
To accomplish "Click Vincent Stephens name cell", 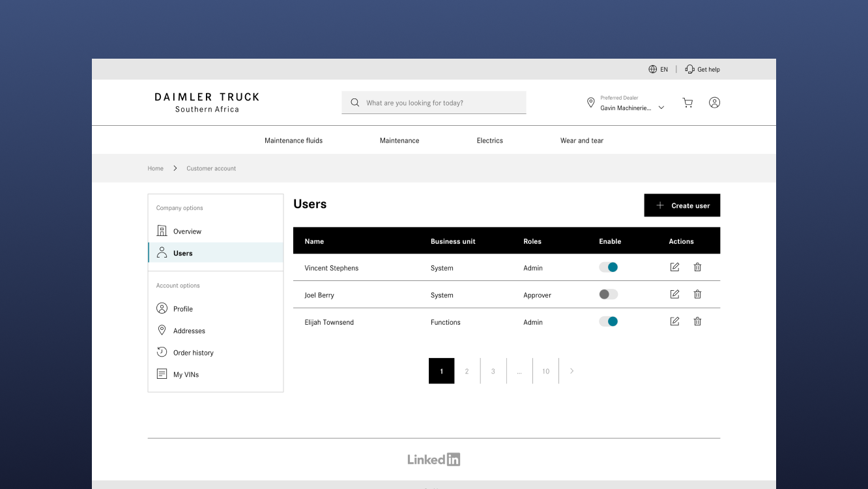I will pyautogui.click(x=332, y=268).
